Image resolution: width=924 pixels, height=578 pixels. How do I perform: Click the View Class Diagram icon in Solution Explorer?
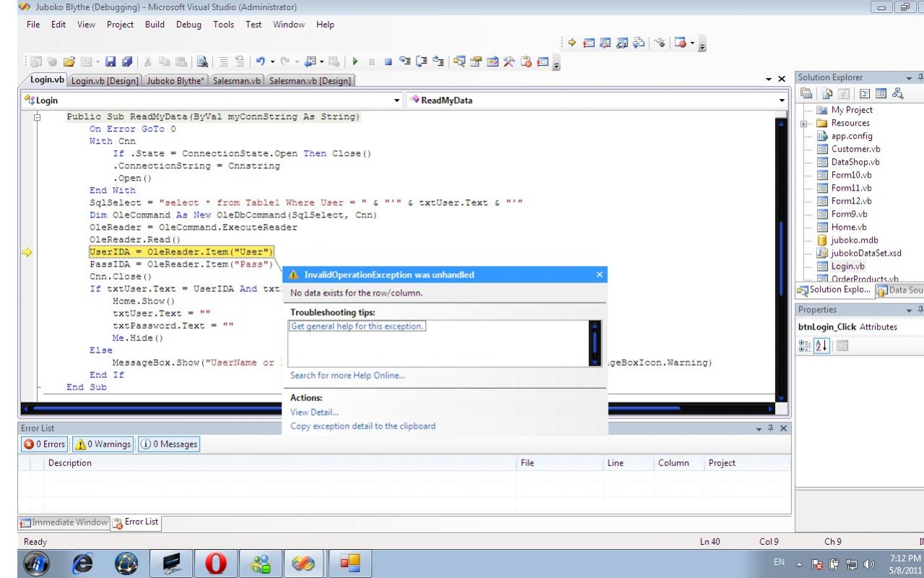click(898, 93)
